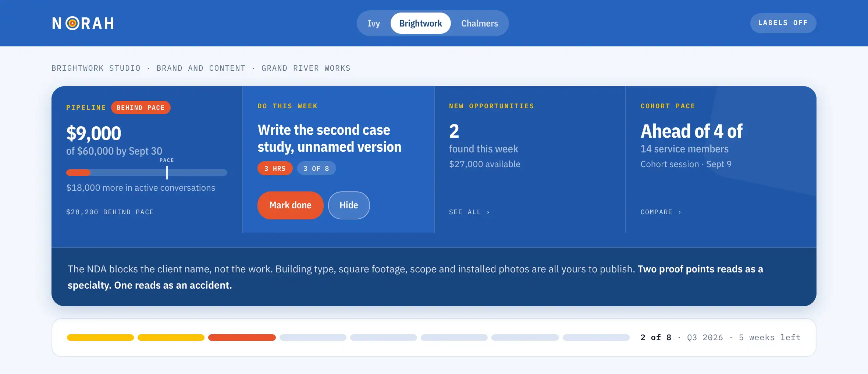Click the 'Write the second case study' heading
Image resolution: width=868 pixels, height=374 pixels.
pyautogui.click(x=329, y=138)
